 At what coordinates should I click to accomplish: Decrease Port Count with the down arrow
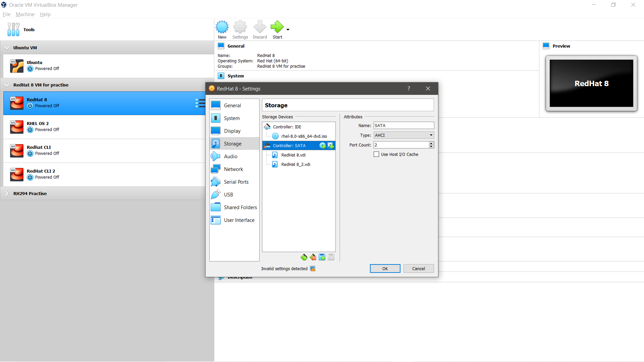click(x=431, y=146)
